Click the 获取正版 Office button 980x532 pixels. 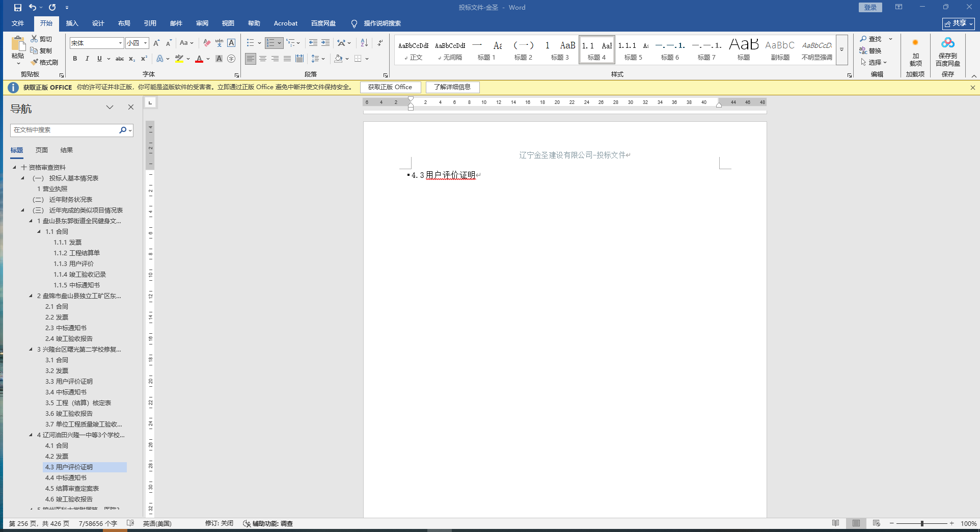pyautogui.click(x=390, y=87)
